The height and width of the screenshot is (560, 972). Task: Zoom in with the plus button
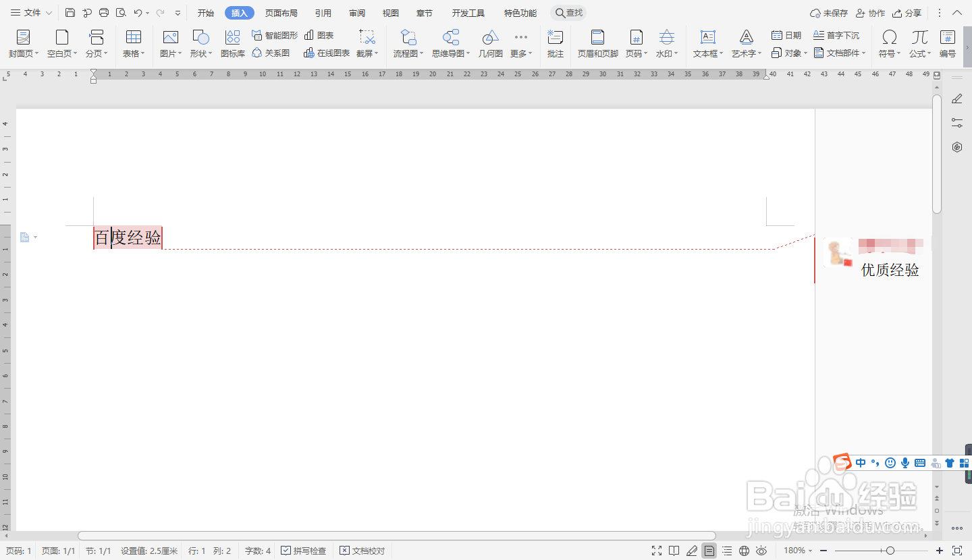point(940,551)
